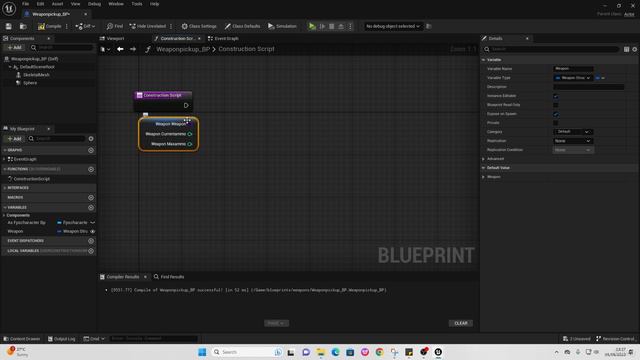Add a new macro with the plus icon
Screen dimensions: 640x360
coord(91,198)
